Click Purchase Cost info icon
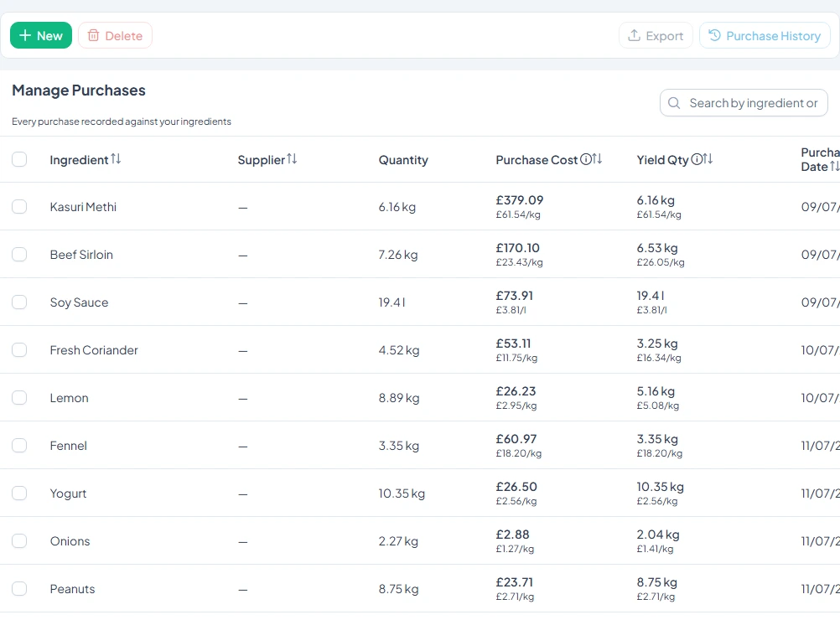Screen dimensions: 840x620 586,159
